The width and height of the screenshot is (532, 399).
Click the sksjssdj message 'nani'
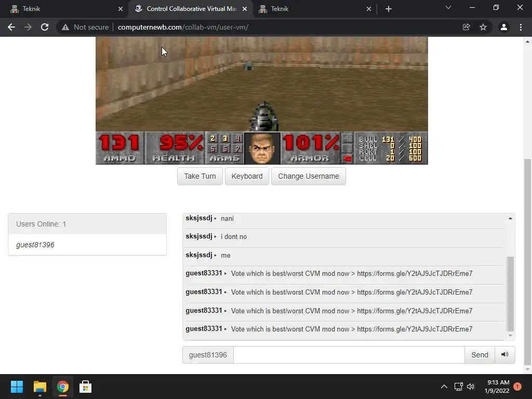pos(228,219)
